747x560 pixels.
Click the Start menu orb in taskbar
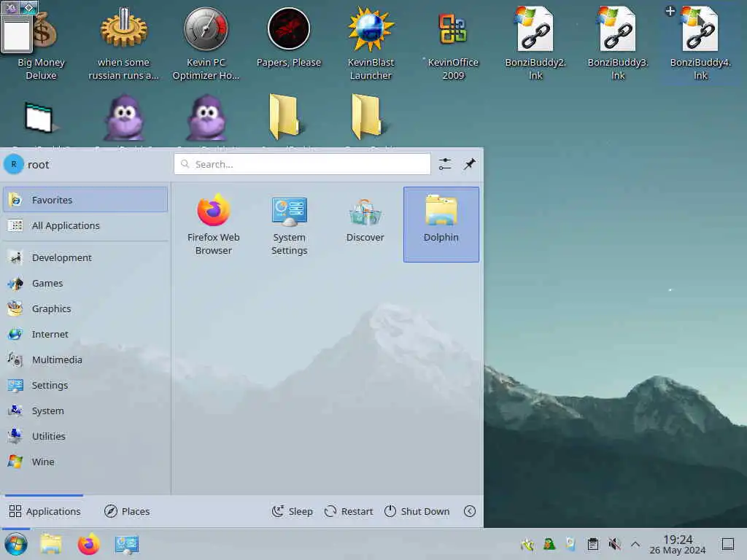16,544
